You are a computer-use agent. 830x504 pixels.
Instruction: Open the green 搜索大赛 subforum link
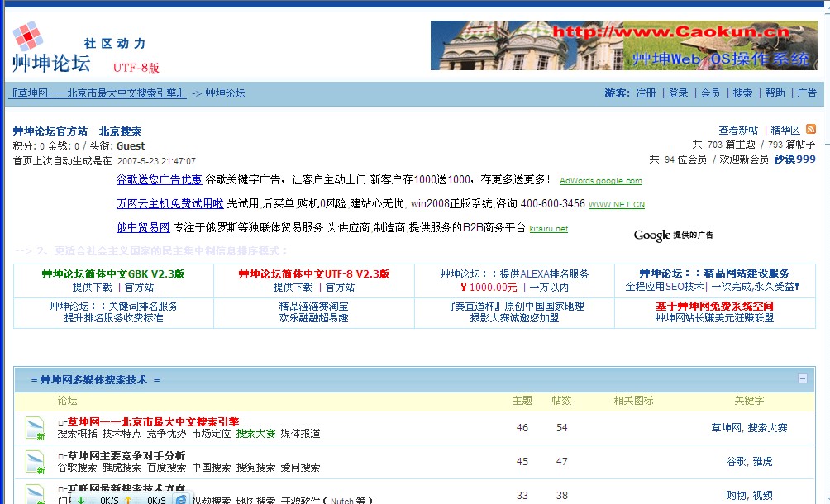(255, 434)
